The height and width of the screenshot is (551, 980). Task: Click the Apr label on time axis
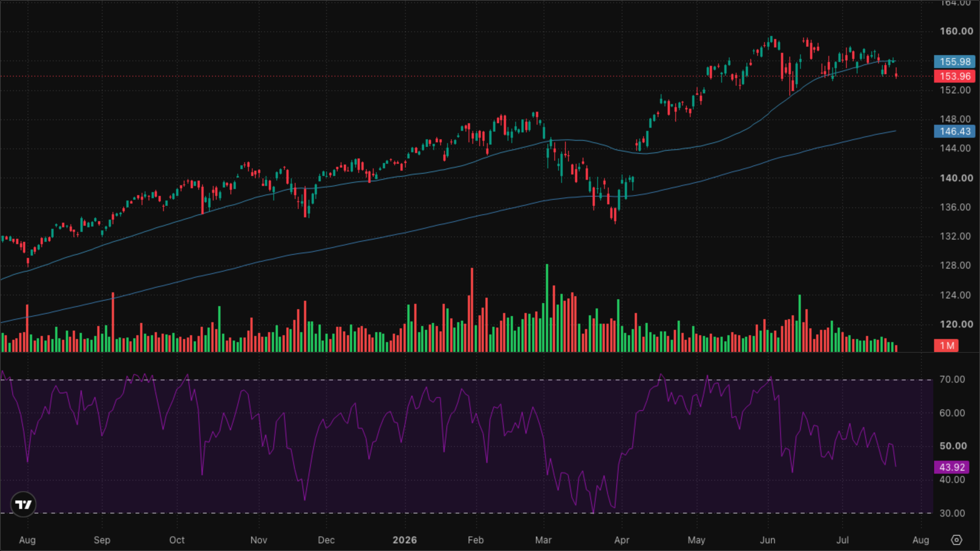tap(622, 540)
